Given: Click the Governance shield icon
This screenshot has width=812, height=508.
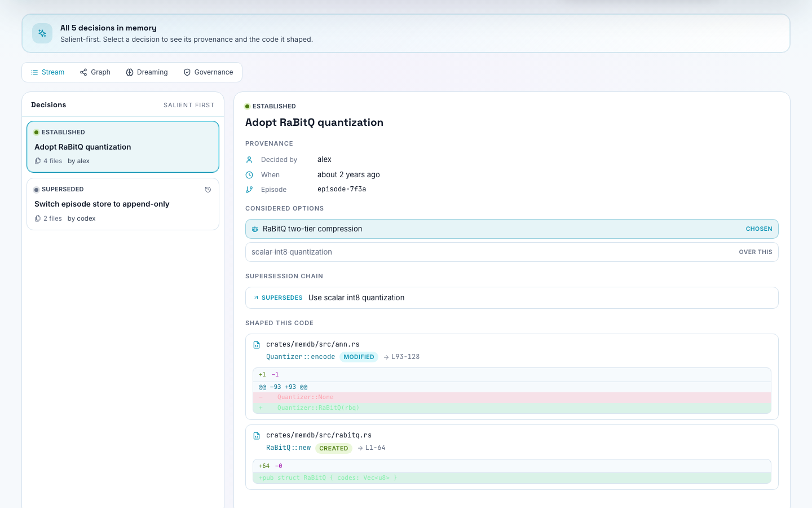Looking at the screenshot, I should coord(187,72).
